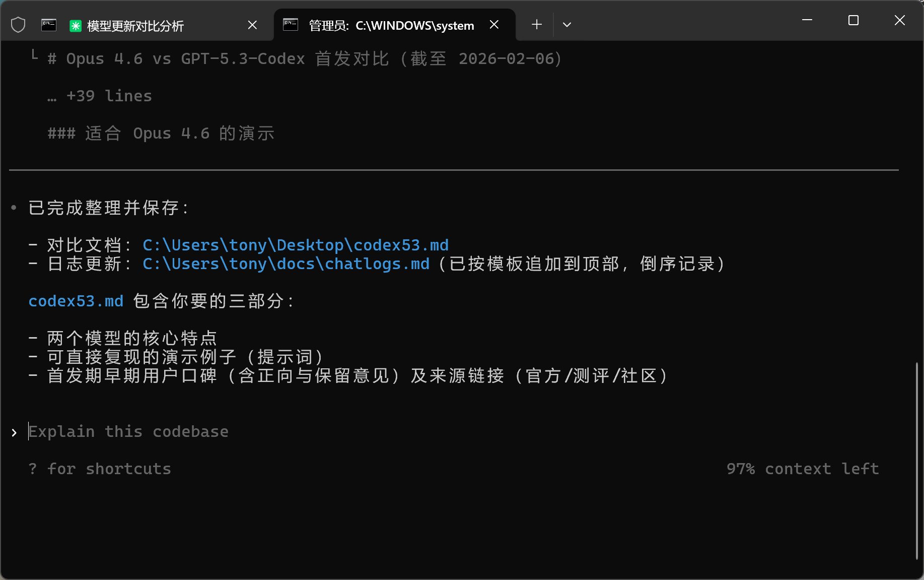Minimize the terminal window

[807, 20]
